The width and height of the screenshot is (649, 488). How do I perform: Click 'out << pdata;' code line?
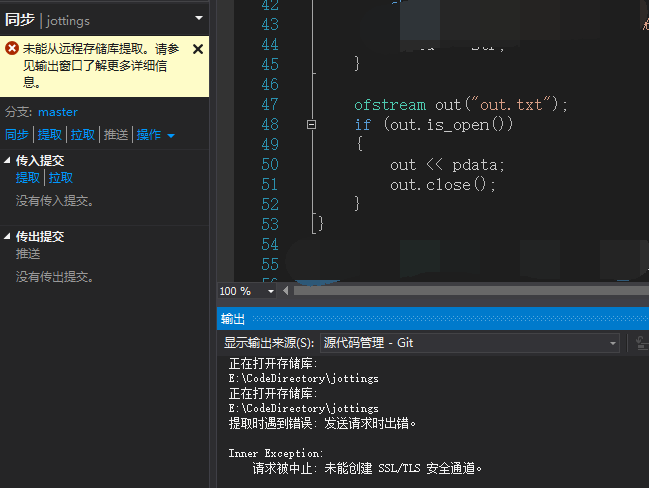tap(447, 165)
